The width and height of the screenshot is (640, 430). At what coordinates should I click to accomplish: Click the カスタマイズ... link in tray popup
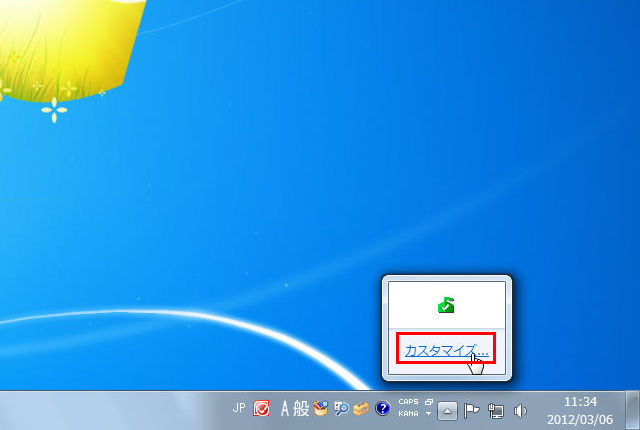click(x=446, y=351)
